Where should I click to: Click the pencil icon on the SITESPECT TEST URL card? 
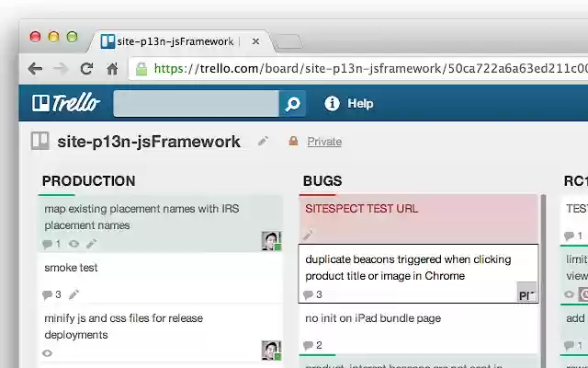pyautogui.click(x=308, y=236)
